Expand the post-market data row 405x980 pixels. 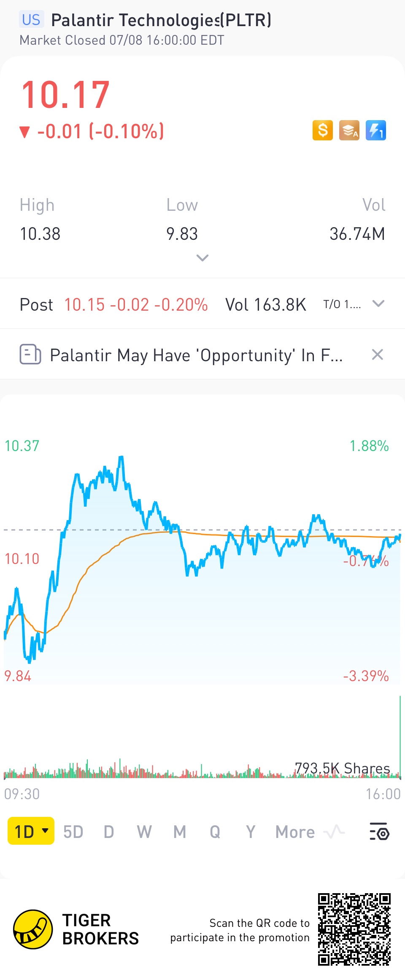pos(378,304)
